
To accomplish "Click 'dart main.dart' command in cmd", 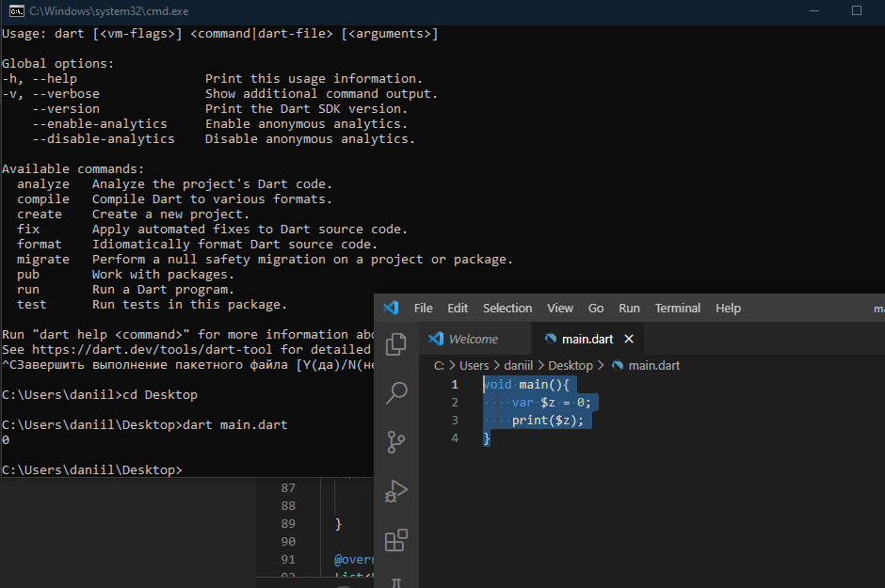I will (234, 424).
